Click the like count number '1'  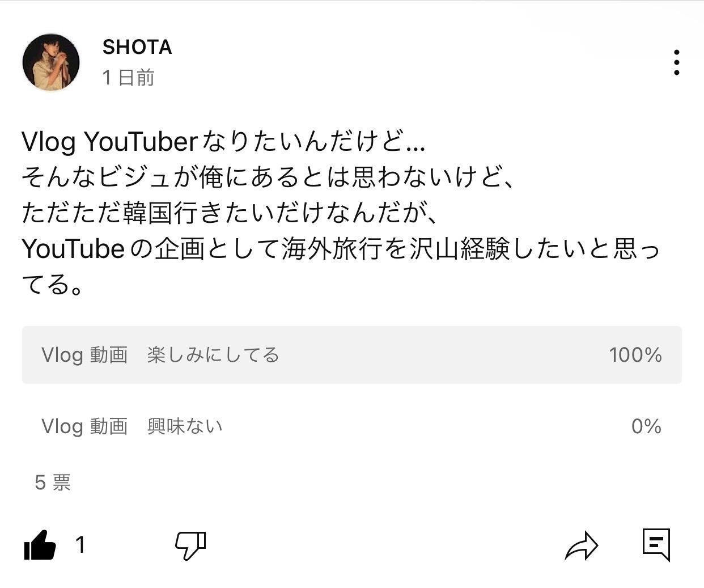tap(82, 545)
